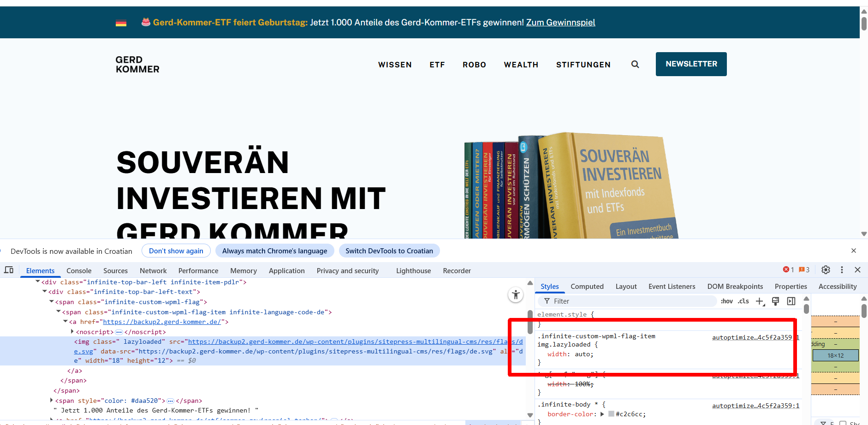The height and width of the screenshot is (425, 868).
Task: Open the Network tab
Action: [153, 271]
